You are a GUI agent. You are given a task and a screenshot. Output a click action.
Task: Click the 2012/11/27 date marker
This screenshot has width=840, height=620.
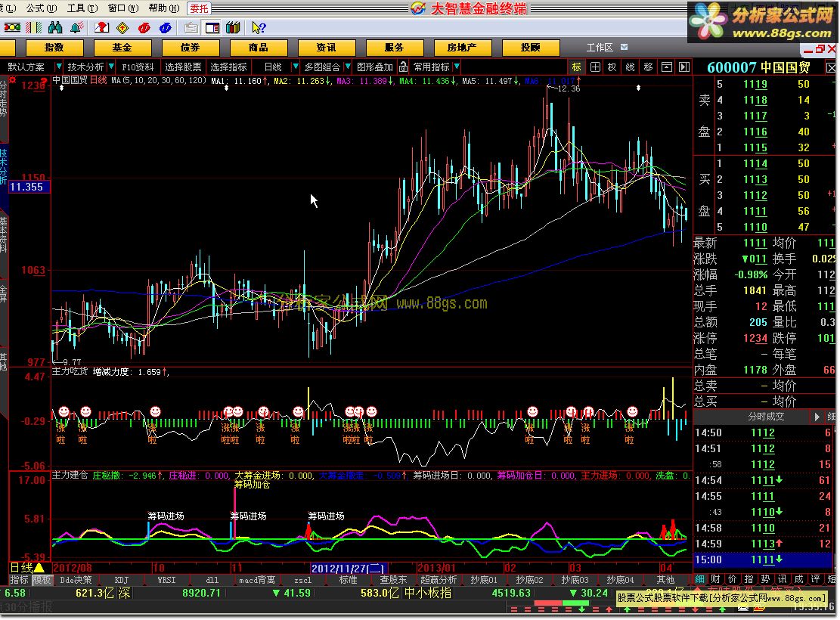349,568
